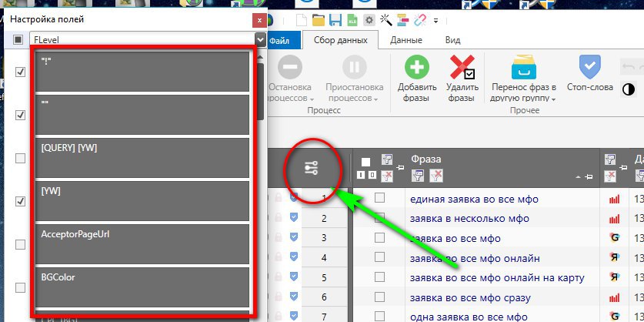Select the AcceptorPageUrl field tile
Viewport: 644px width, 322px height.
point(142,244)
